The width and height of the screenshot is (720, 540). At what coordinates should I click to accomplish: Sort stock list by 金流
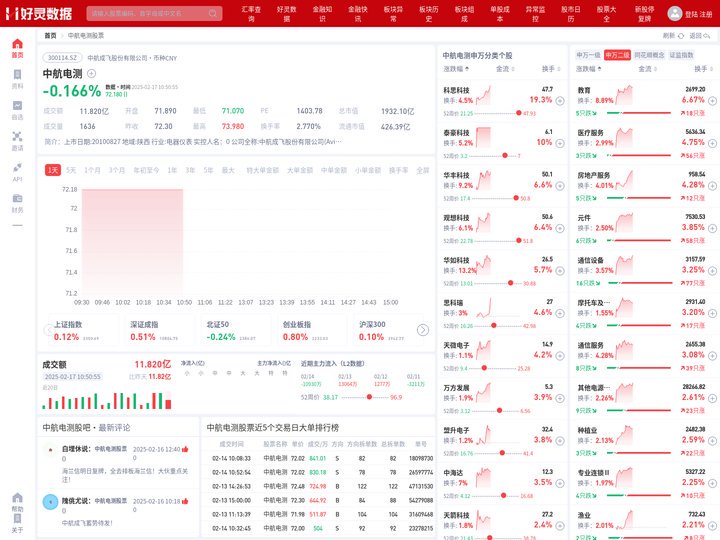(505, 69)
